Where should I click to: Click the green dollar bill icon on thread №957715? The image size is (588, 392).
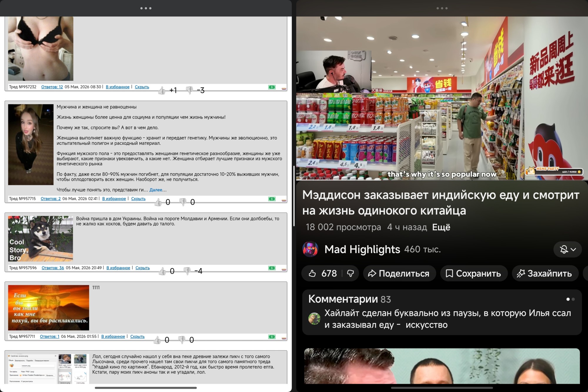[x=272, y=199]
